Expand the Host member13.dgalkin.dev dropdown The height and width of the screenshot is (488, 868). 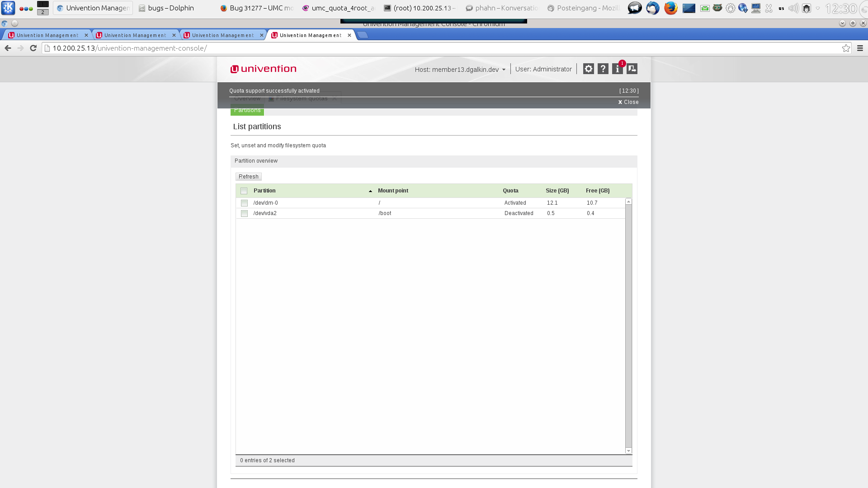(460, 69)
